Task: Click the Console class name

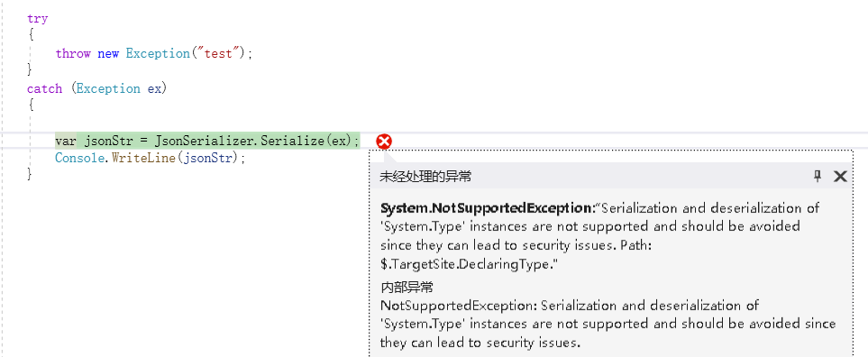Action: click(x=79, y=159)
